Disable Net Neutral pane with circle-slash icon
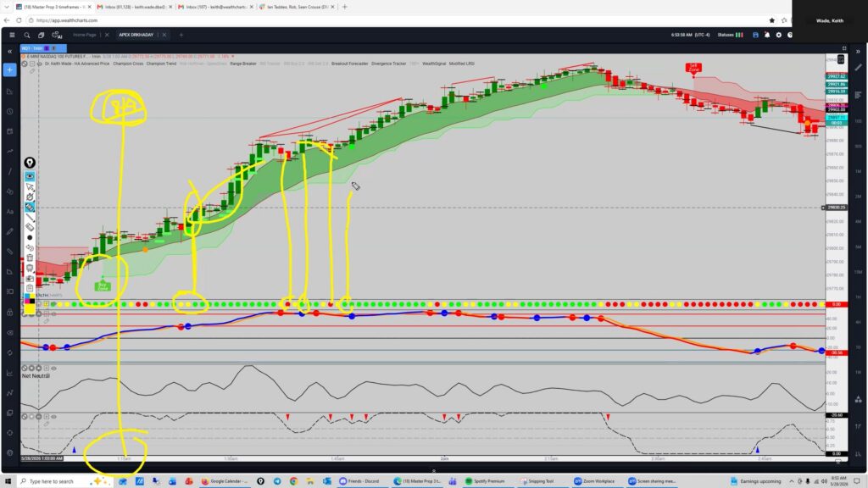The width and height of the screenshot is (868, 488). 25,368
